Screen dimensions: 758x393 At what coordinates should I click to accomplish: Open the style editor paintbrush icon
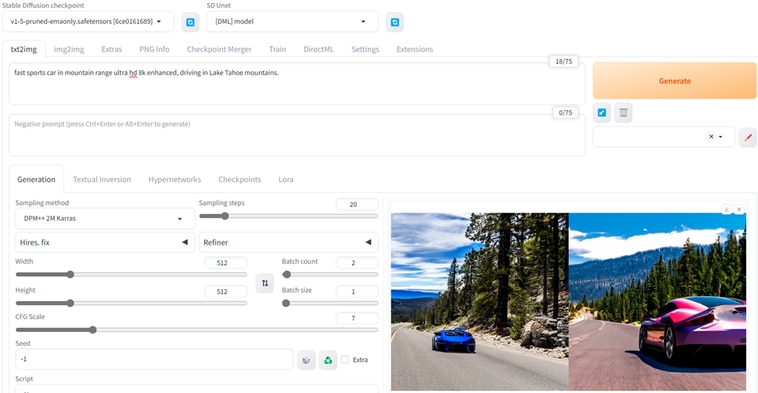[x=748, y=137]
